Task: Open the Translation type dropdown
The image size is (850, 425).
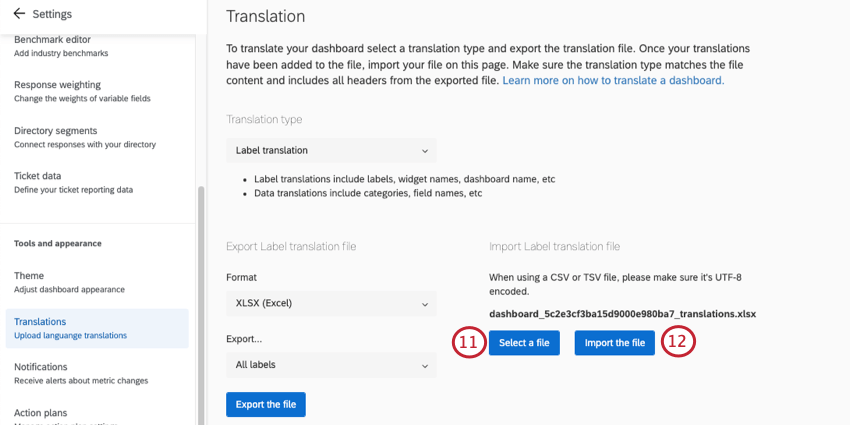Action: 331,151
